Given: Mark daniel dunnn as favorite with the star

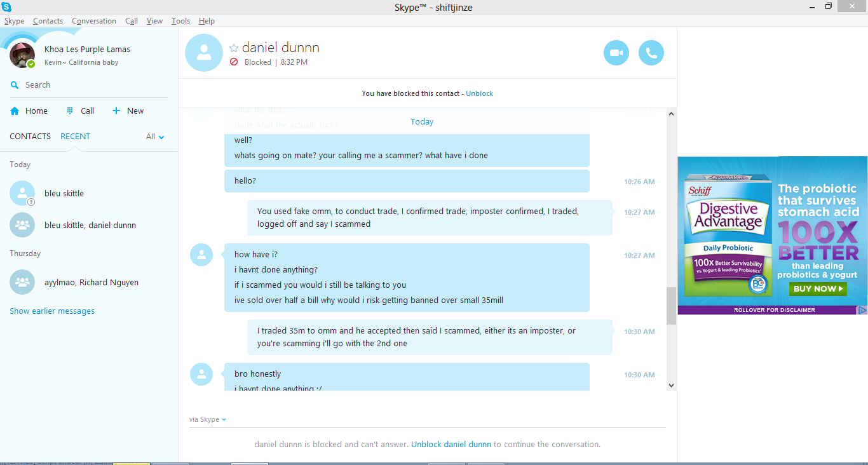Looking at the screenshot, I should (x=234, y=48).
